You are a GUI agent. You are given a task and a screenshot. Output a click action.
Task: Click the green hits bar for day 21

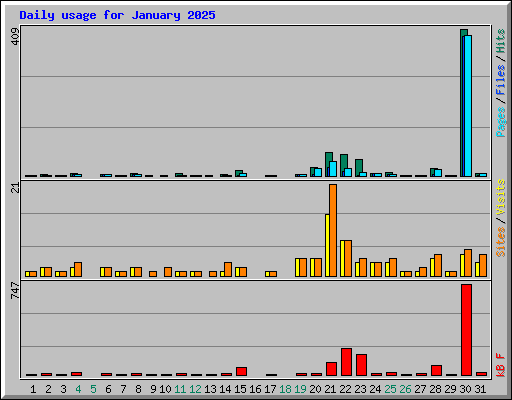click(327, 160)
